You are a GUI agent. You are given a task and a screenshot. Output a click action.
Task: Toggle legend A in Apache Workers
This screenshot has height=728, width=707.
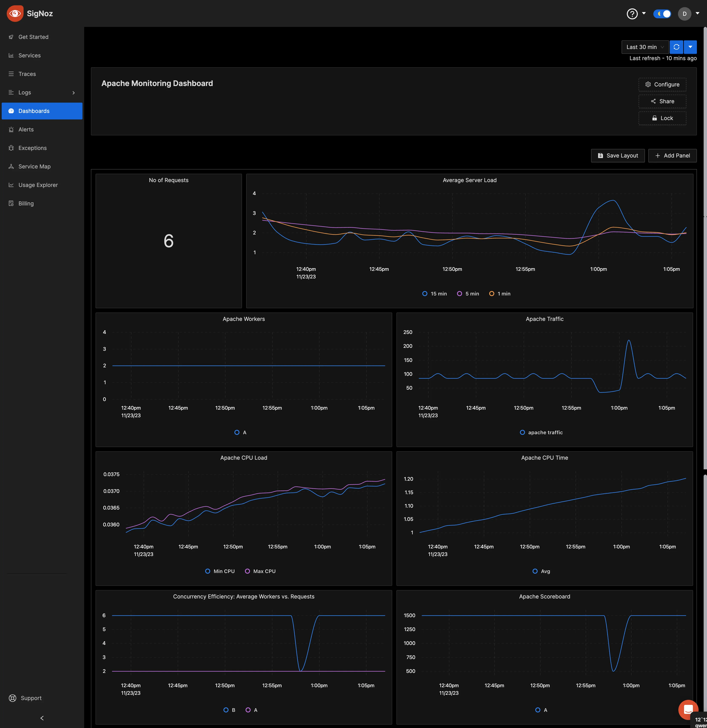(x=241, y=433)
